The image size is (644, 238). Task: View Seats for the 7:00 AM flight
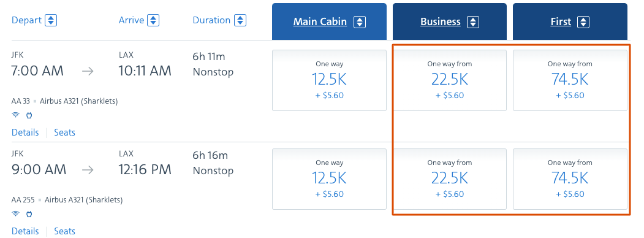point(64,132)
